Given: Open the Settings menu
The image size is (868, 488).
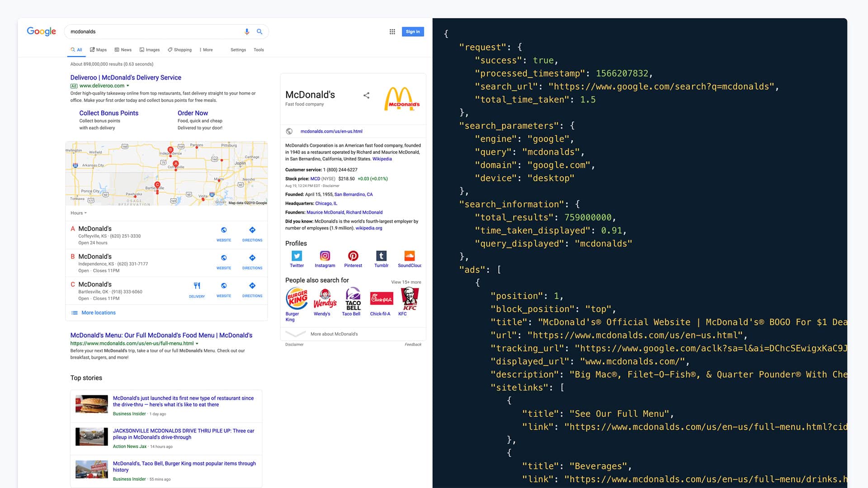Looking at the screenshot, I should 238,50.
